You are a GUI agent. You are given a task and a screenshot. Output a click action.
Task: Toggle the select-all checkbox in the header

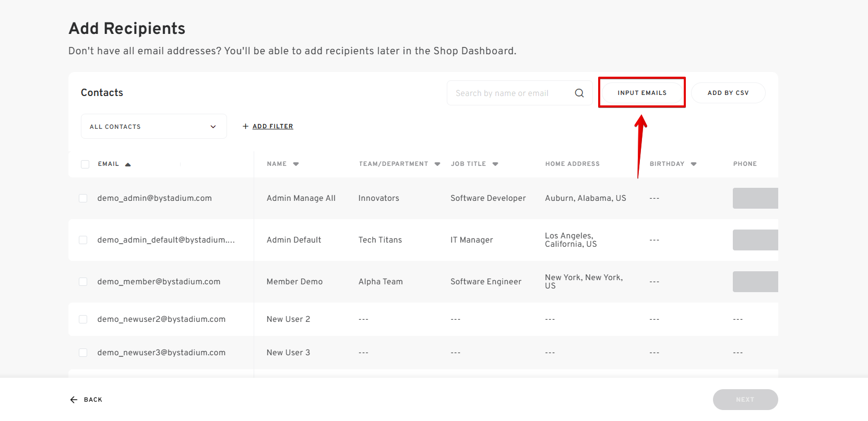tap(85, 164)
